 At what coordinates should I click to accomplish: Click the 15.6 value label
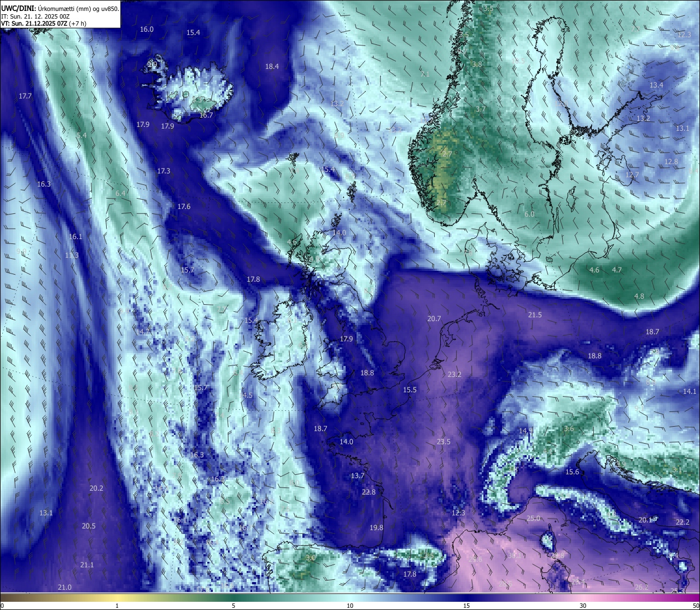pyautogui.click(x=572, y=472)
